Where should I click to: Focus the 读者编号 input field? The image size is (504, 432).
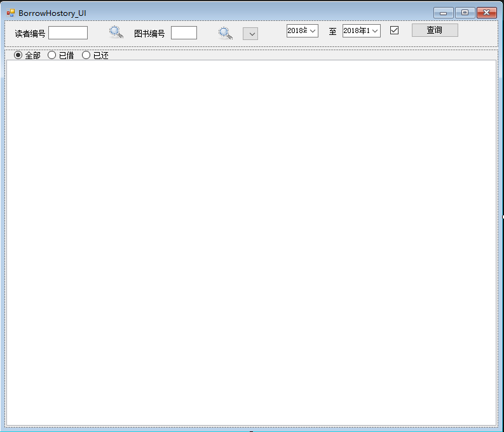point(68,33)
